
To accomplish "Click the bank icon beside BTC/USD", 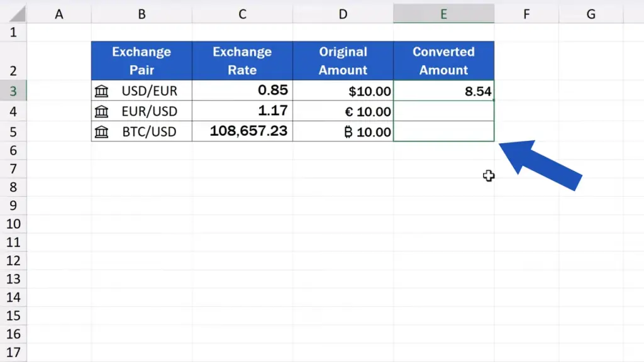I will pyautogui.click(x=101, y=132).
